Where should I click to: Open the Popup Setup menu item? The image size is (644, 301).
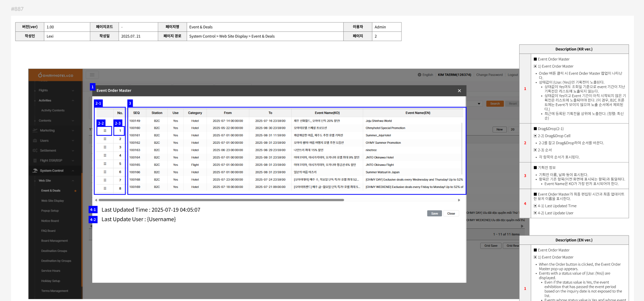pos(50,211)
